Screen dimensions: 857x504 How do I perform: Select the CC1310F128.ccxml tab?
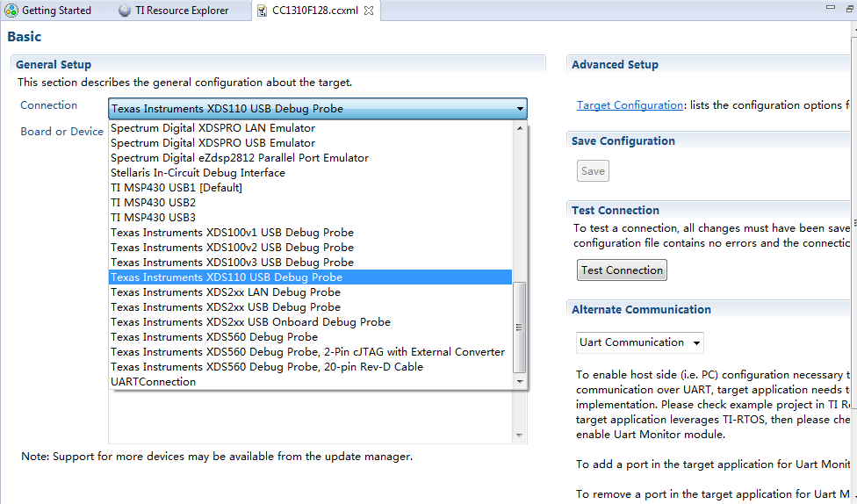pos(315,11)
